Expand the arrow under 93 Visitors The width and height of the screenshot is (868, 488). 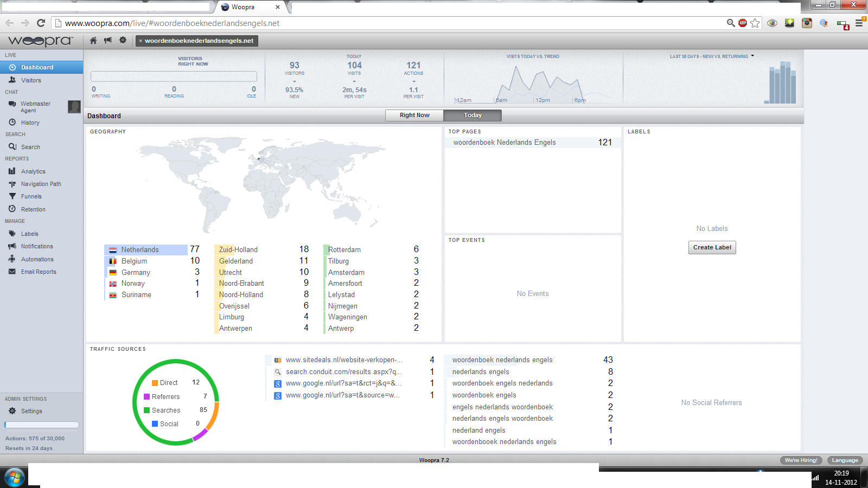coord(295,81)
